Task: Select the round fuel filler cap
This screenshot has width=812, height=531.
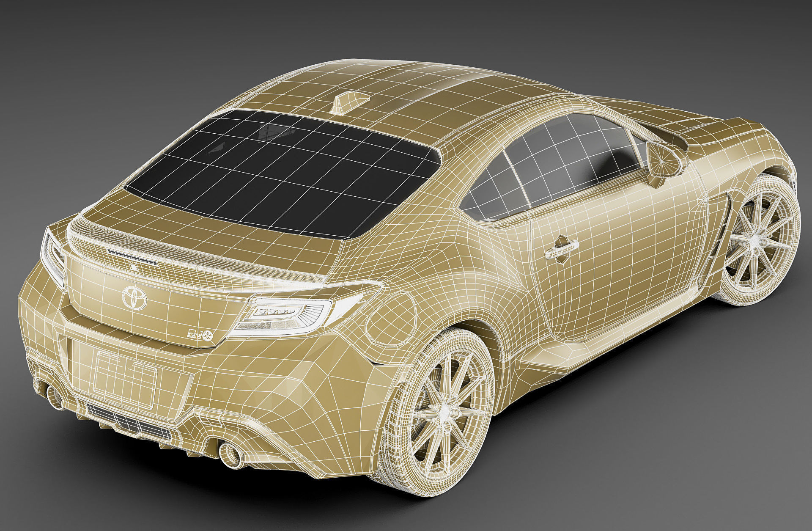Action: pos(392,320)
